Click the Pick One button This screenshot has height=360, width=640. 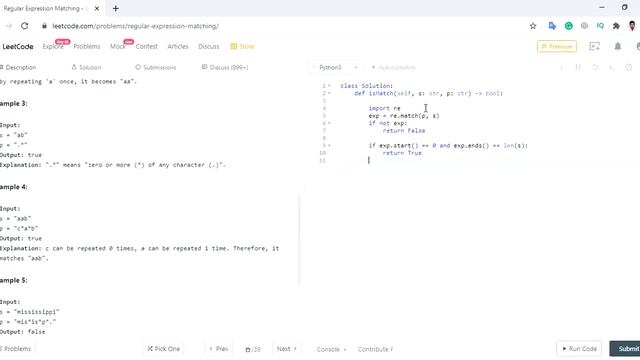pyautogui.click(x=163, y=349)
